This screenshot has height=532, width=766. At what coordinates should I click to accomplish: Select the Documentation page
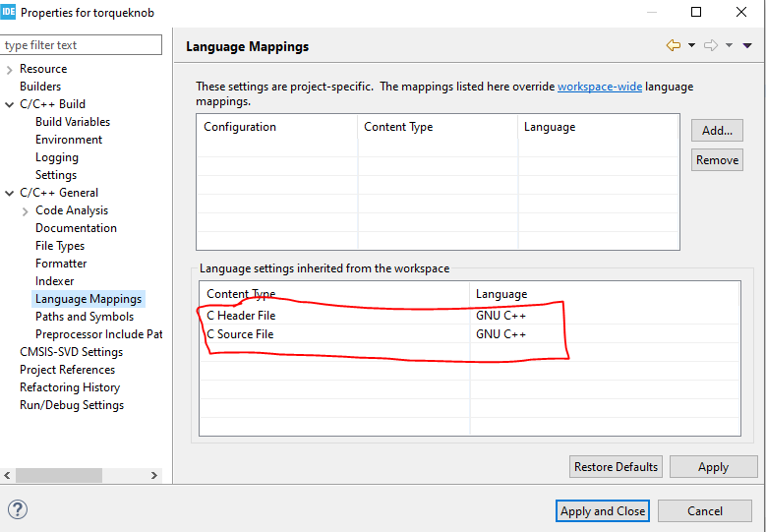(x=77, y=228)
